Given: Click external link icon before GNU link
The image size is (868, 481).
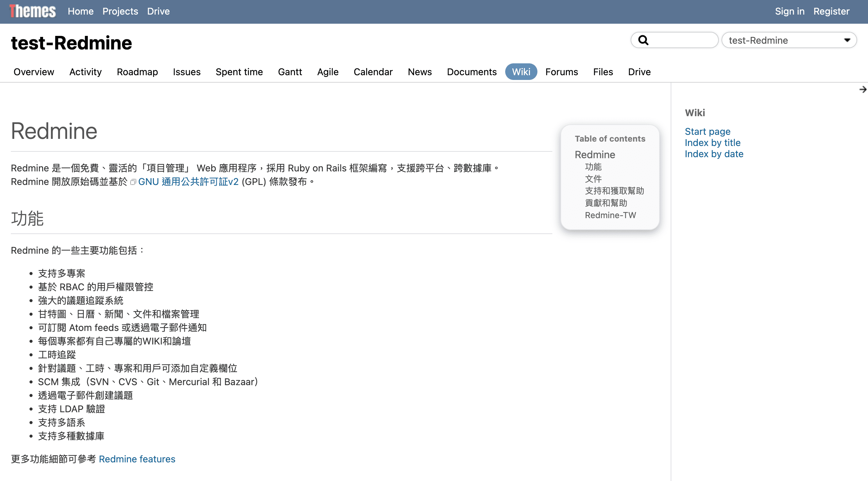Looking at the screenshot, I should point(133,182).
